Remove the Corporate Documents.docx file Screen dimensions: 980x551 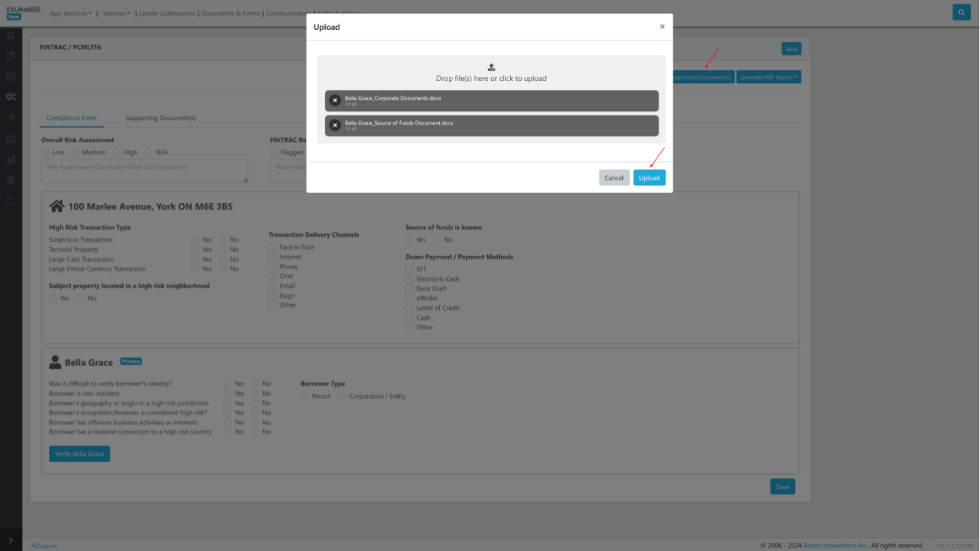[335, 101]
